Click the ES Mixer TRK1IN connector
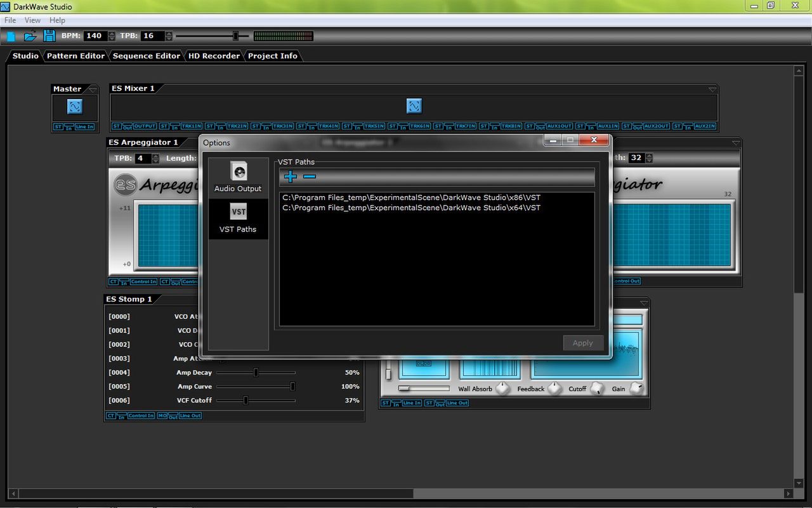 (x=192, y=126)
